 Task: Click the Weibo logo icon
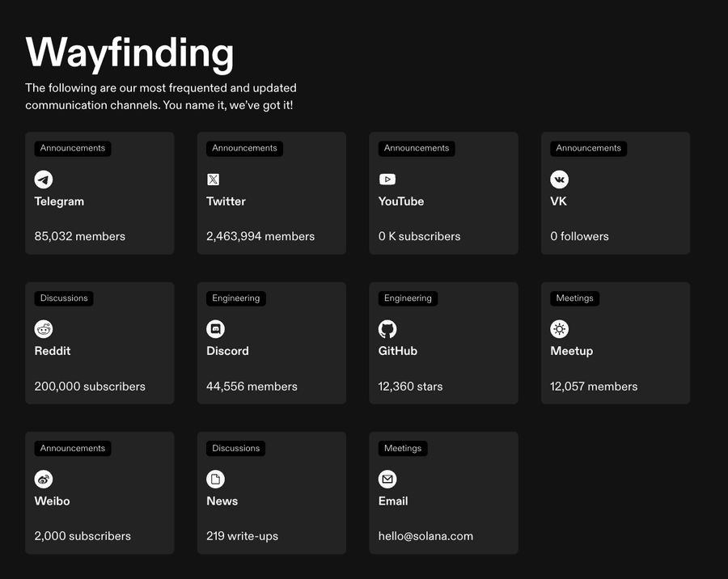(44, 480)
